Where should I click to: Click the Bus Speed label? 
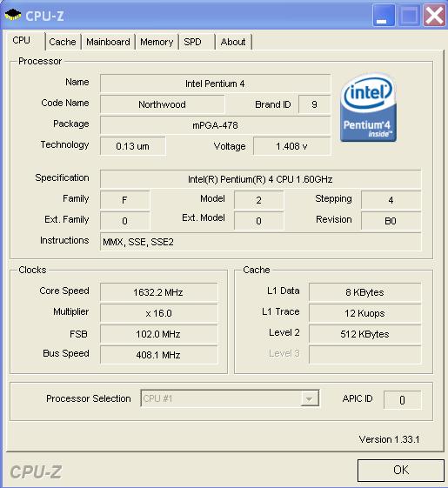66,353
